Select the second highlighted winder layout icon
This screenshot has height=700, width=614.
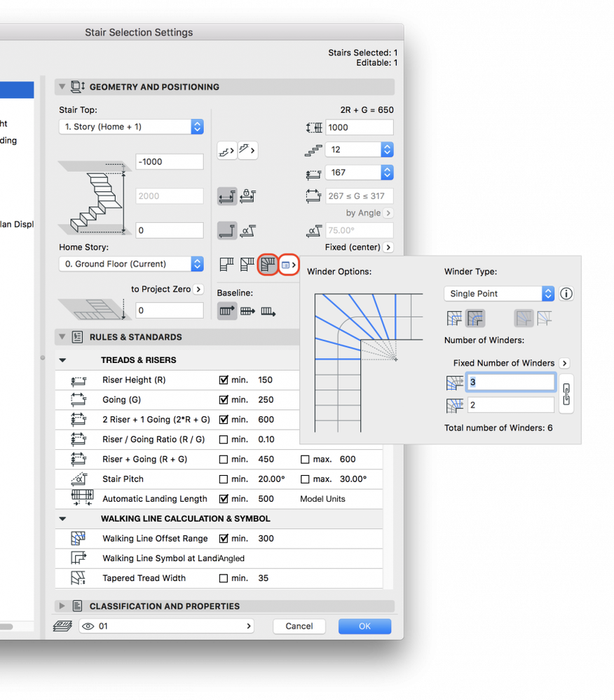[475, 318]
